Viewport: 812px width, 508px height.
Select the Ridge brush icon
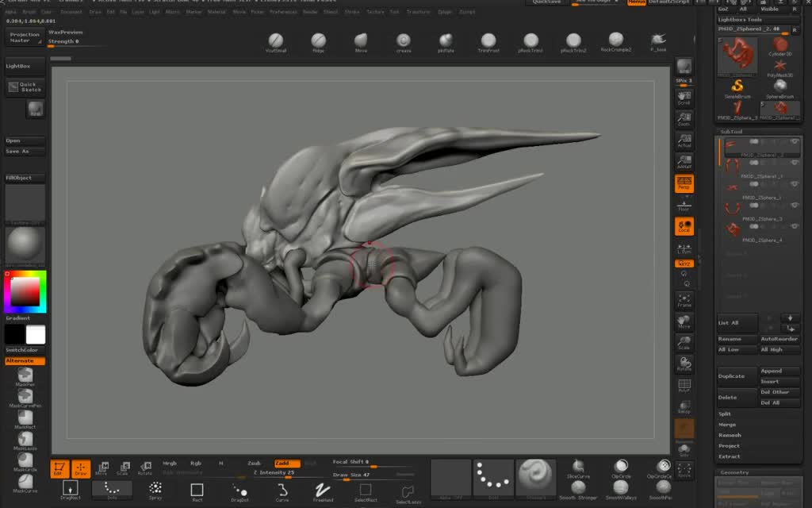(x=319, y=43)
